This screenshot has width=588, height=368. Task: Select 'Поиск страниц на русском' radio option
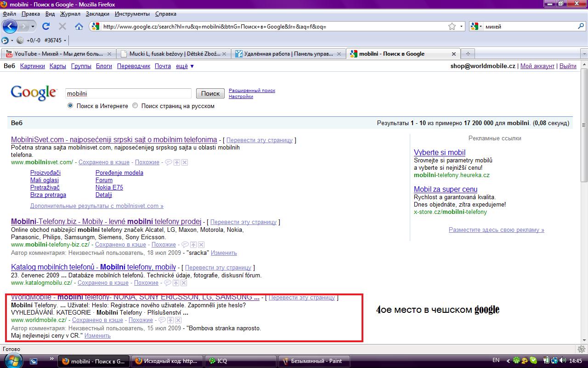(x=135, y=106)
